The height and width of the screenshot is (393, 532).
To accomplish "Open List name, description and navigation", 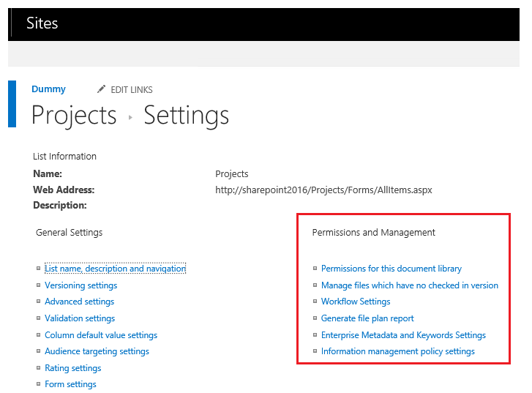I will (115, 269).
